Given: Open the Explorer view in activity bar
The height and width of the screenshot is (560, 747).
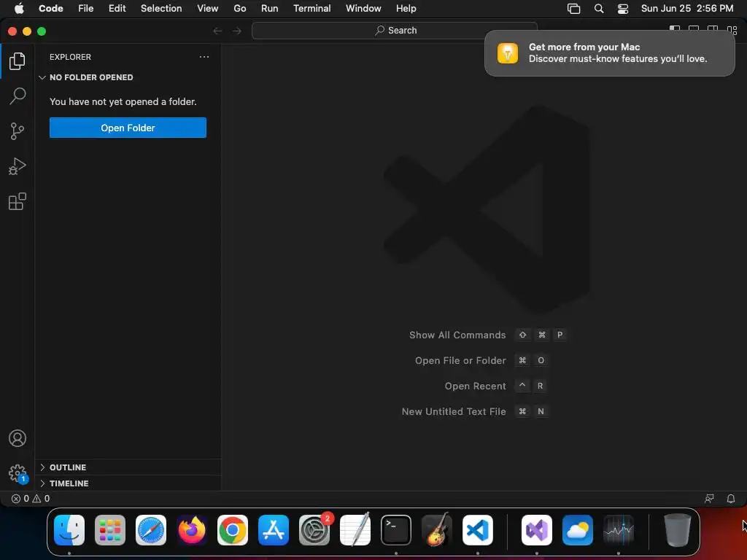Looking at the screenshot, I should (18, 61).
